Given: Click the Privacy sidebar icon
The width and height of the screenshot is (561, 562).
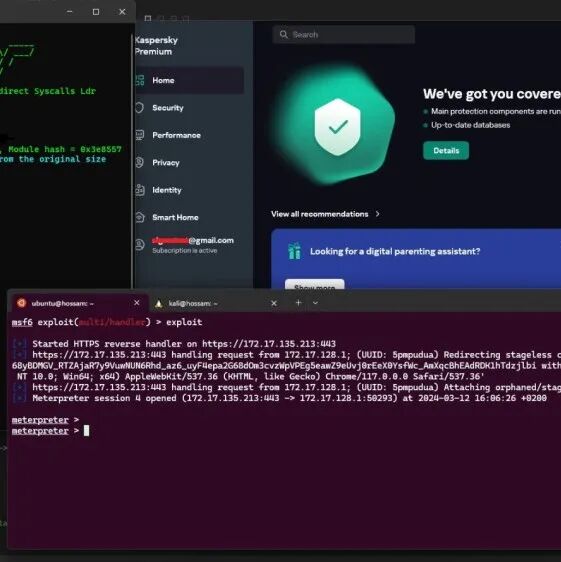Looking at the screenshot, I should pos(139,162).
